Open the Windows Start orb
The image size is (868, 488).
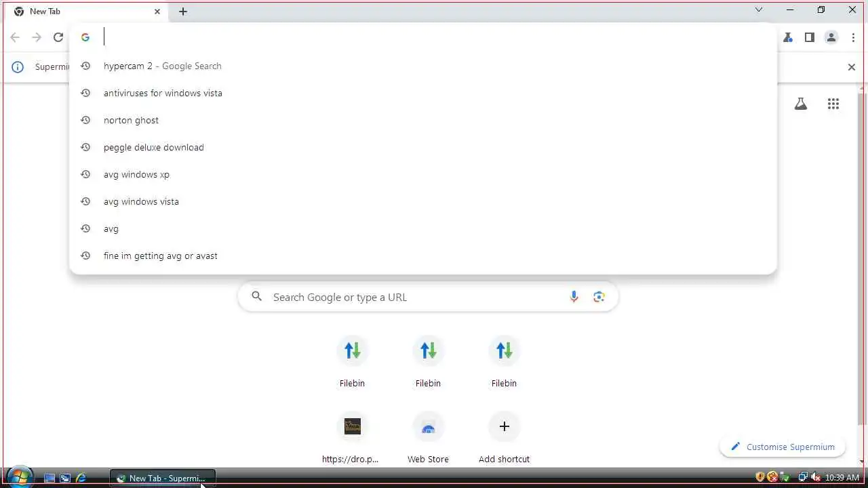click(19, 477)
